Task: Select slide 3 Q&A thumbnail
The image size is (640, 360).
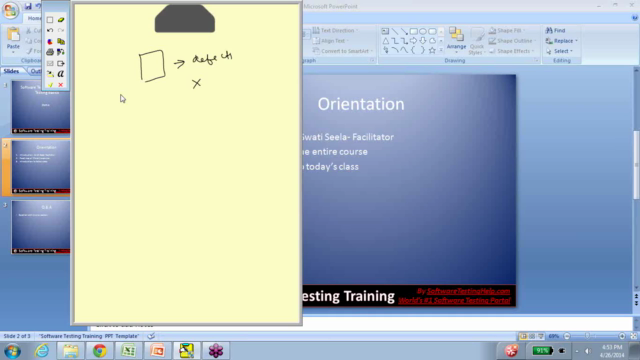Action: pos(40,227)
